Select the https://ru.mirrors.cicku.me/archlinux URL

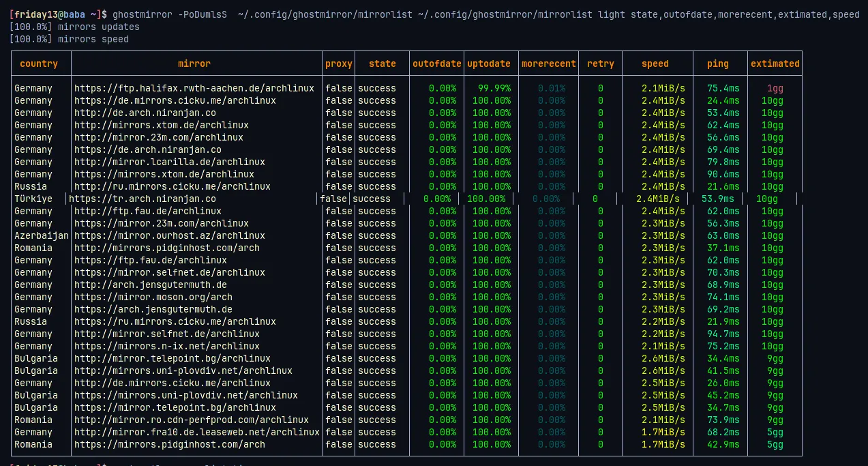click(x=175, y=321)
